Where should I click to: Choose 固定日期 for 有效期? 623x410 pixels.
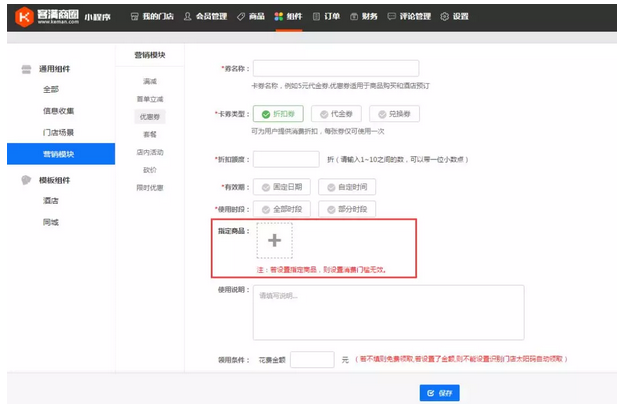pyautogui.click(x=282, y=187)
